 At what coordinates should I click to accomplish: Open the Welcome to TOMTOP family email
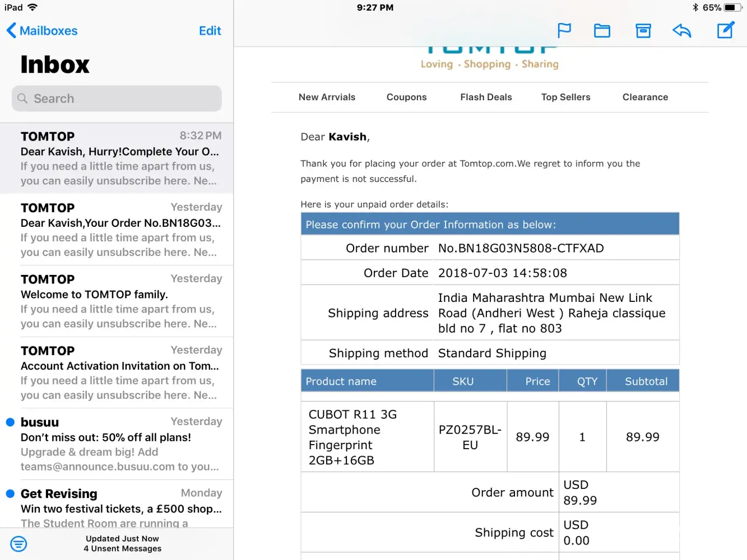[120, 301]
